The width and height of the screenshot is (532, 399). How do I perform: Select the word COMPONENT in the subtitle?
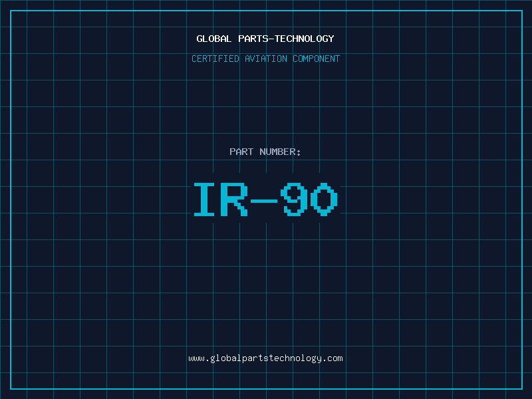(x=316, y=59)
